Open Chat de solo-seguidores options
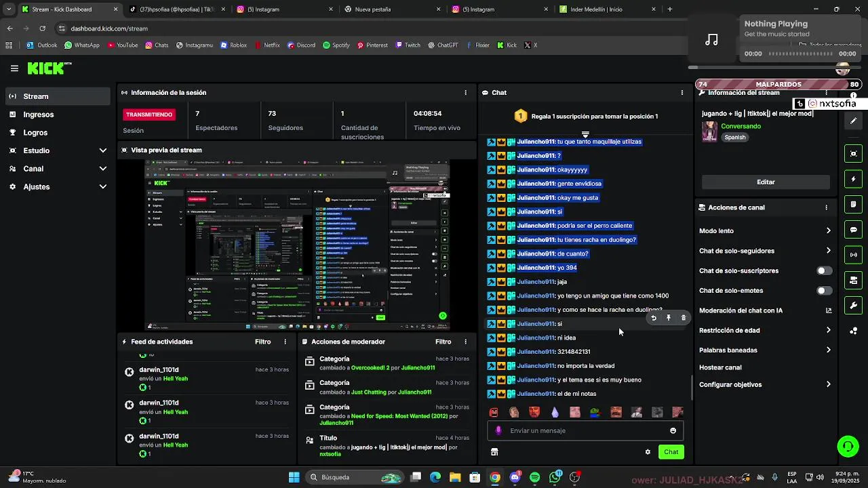This screenshot has width=868, height=488. pyautogui.click(x=766, y=251)
